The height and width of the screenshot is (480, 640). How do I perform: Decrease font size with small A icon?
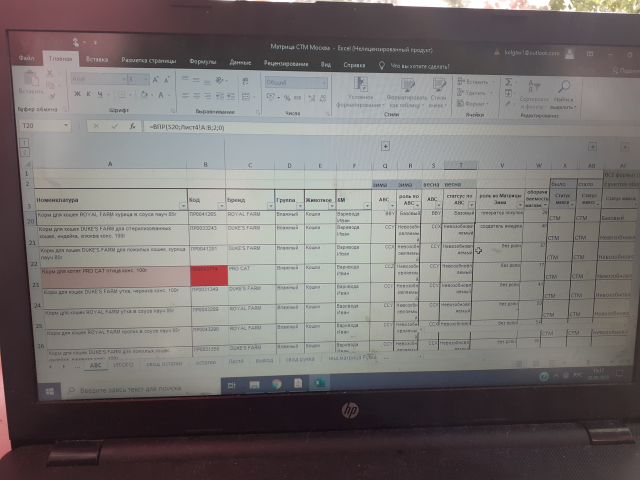pos(167,80)
